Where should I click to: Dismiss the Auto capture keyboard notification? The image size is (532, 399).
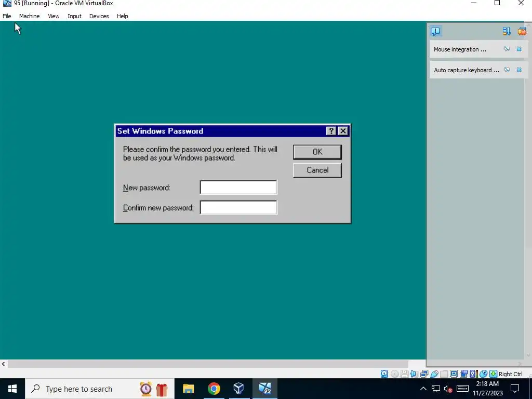(519, 70)
